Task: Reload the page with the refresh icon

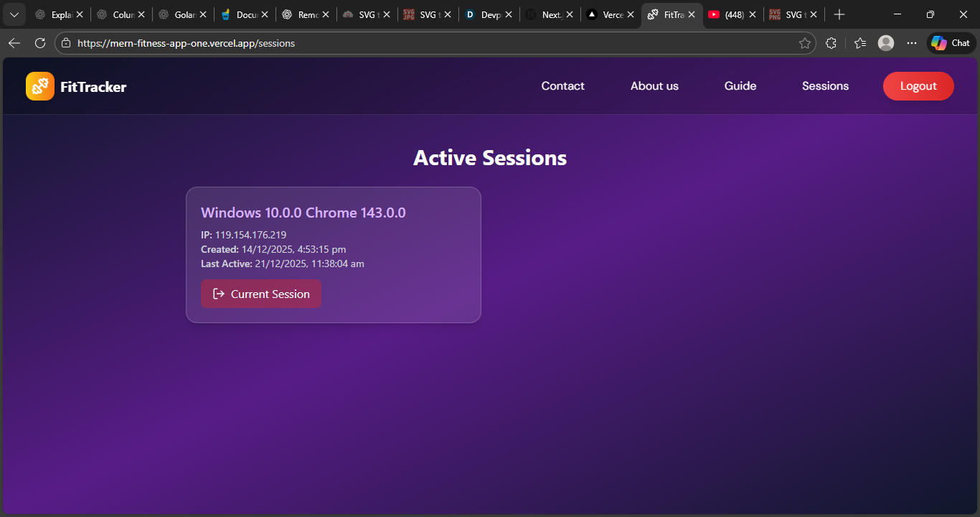Action: (x=40, y=43)
